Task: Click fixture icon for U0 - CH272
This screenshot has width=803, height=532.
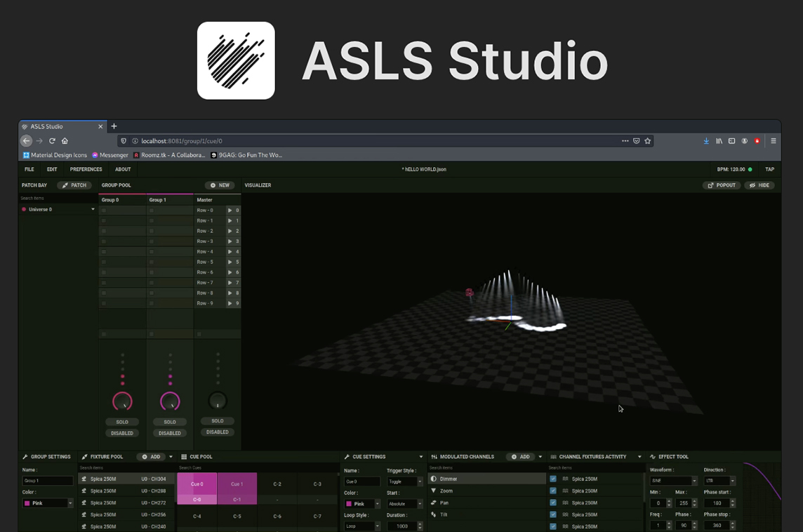Action: [x=84, y=503]
